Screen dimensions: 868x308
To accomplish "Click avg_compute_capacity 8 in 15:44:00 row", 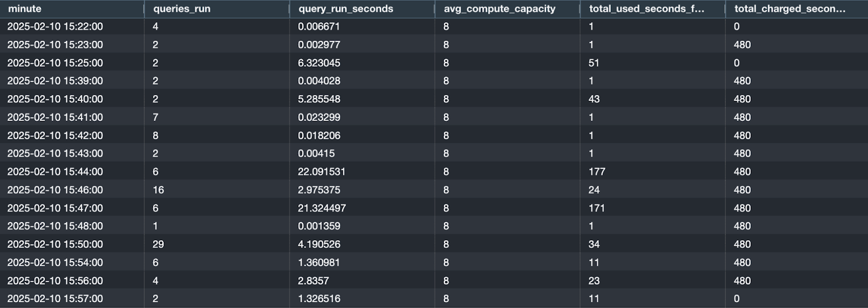I will pos(446,172).
